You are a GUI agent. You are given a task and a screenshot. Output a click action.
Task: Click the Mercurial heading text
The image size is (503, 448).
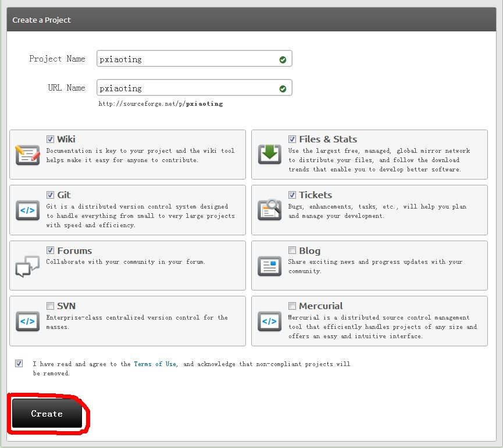[x=321, y=306]
